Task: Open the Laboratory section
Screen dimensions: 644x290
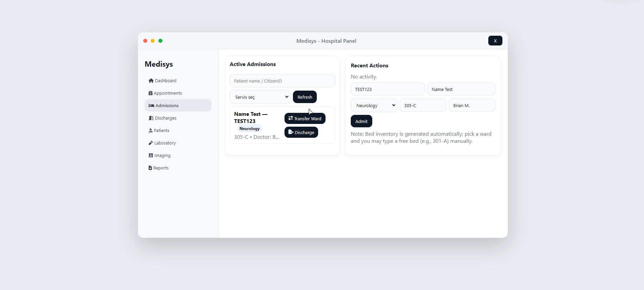Action: click(178, 143)
